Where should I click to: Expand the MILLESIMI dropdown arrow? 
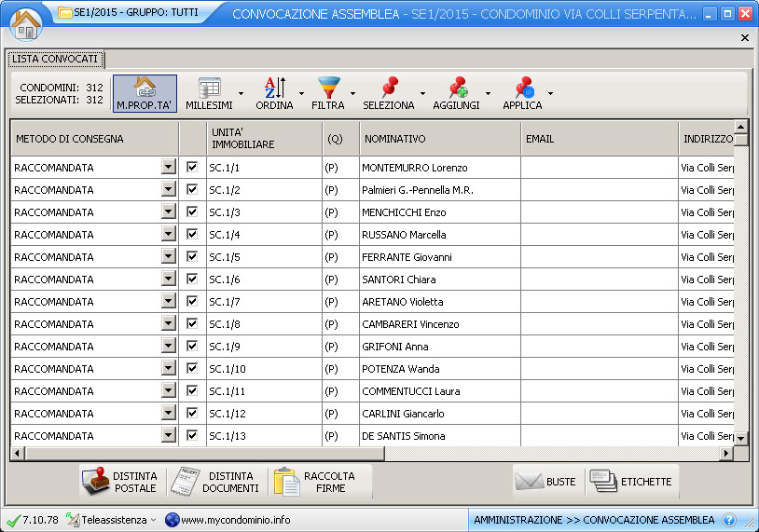point(241,93)
